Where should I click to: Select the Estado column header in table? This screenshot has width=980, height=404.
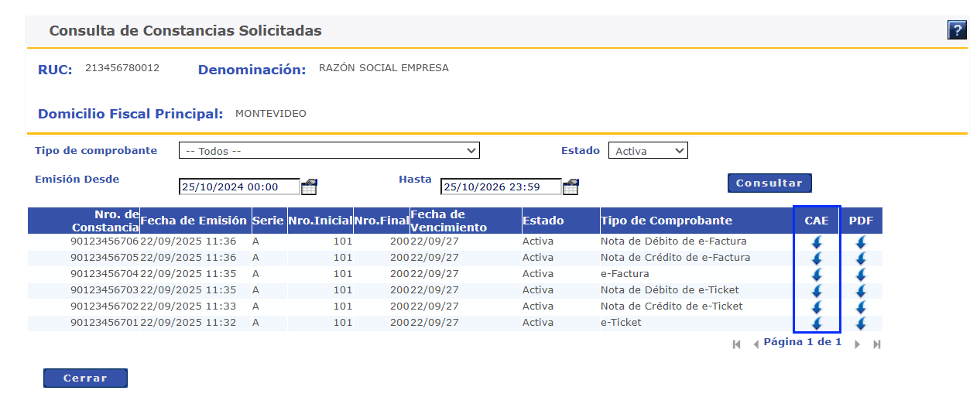[x=560, y=221]
